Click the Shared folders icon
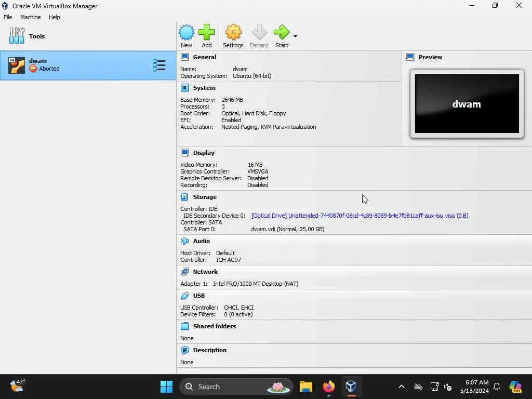This screenshot has width=532, height=399. pyautogui.click(x=184, y=326)
